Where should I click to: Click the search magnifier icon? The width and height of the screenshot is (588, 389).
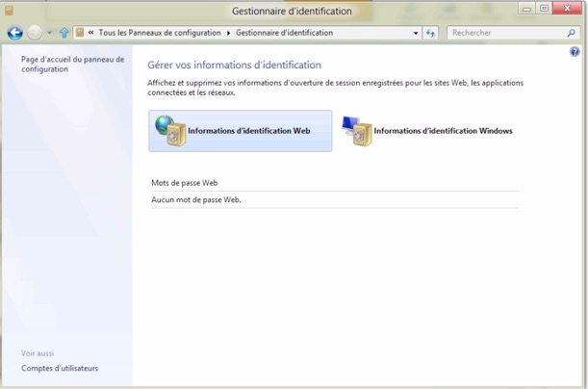pyautogui.click(x=571, y=33)
